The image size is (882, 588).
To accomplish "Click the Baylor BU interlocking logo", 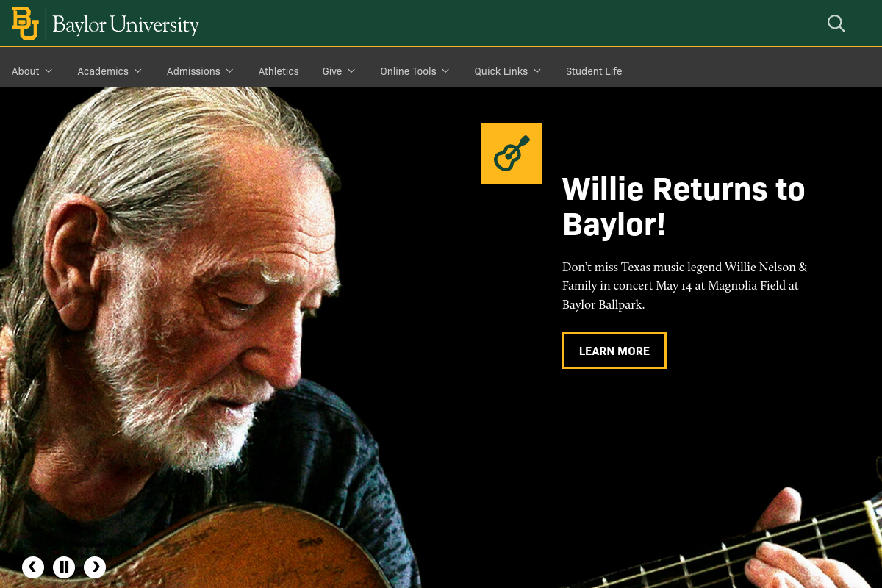I will tap(25, 24).
